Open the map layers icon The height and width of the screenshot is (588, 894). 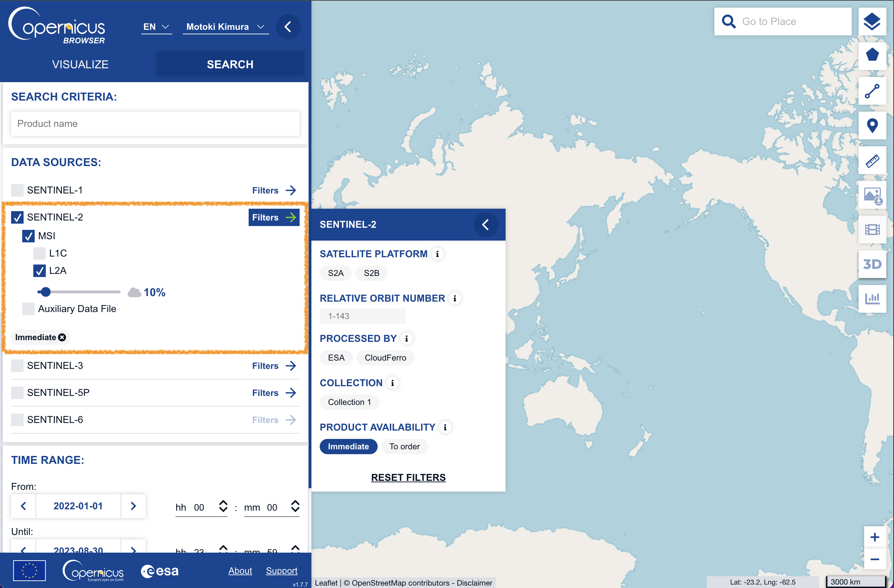click(871, 21)
